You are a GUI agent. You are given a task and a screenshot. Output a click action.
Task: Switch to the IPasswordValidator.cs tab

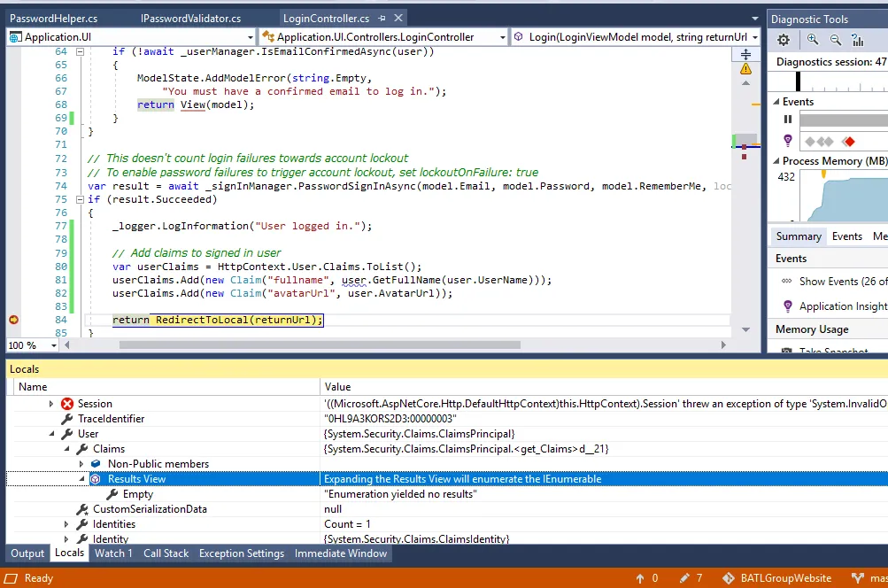click(191, 18)
